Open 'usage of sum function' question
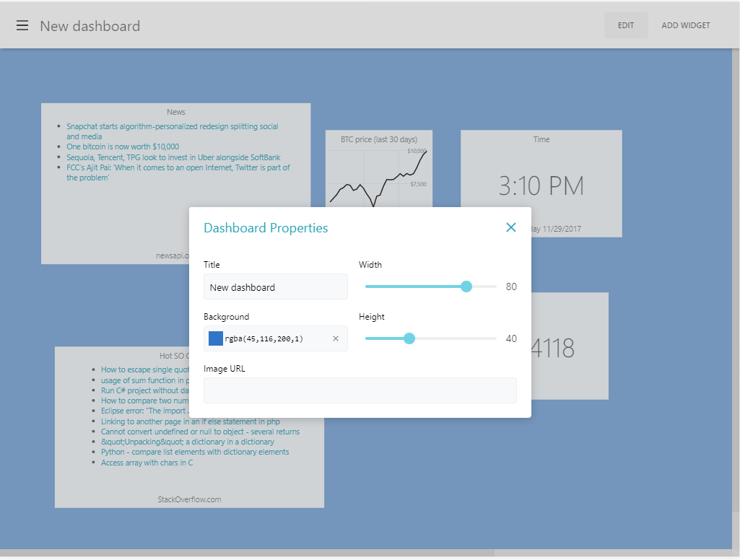 pos(145,380)
